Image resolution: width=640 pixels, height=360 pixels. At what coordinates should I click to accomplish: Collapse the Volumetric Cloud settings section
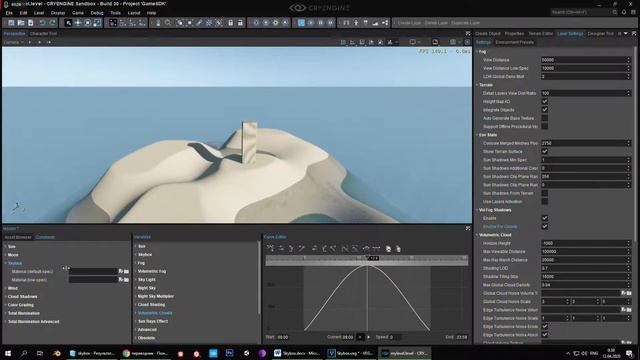[477, 235]
